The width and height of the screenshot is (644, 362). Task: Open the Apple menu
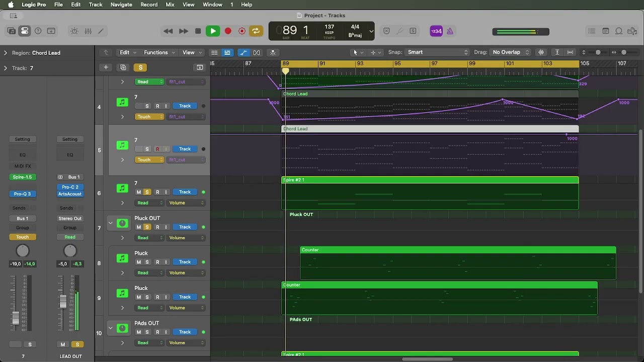pos(11,5)
